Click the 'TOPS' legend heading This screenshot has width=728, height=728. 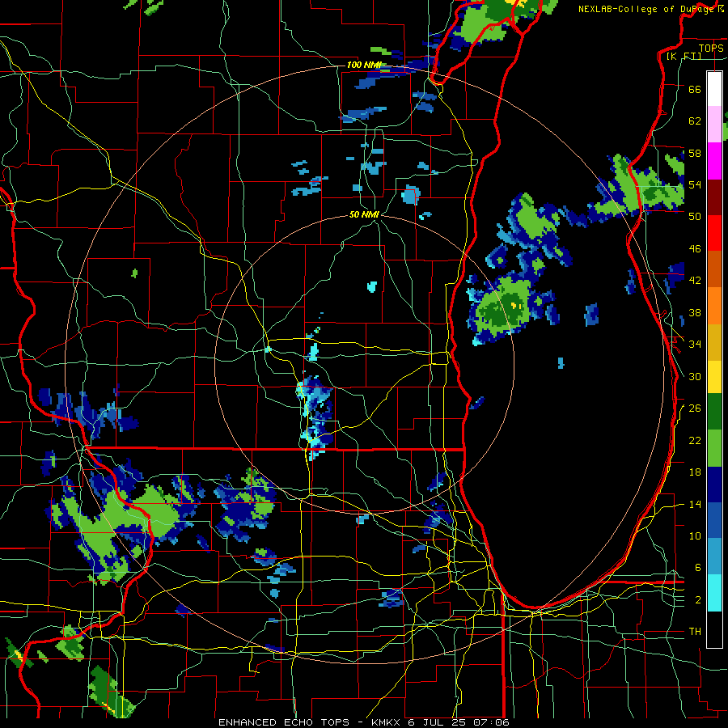tap(711, 48)
